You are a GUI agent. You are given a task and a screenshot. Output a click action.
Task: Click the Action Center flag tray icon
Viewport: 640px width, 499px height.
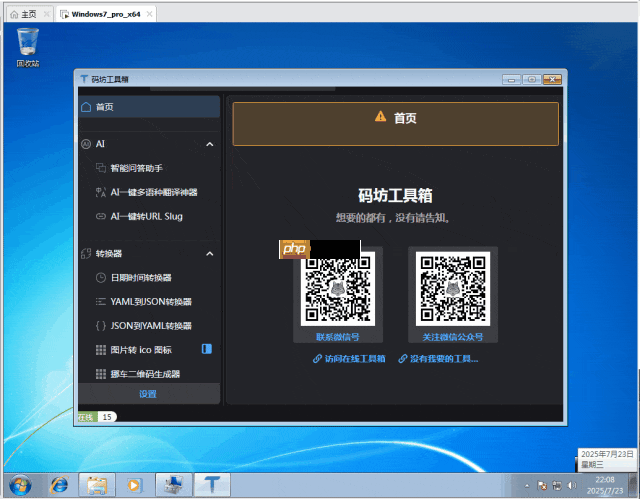coord(542,486)
